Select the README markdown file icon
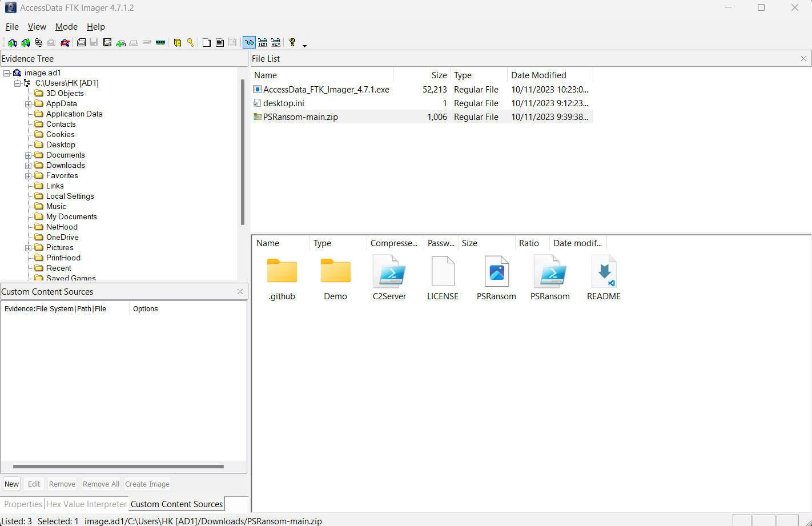 tap(604, 279)
